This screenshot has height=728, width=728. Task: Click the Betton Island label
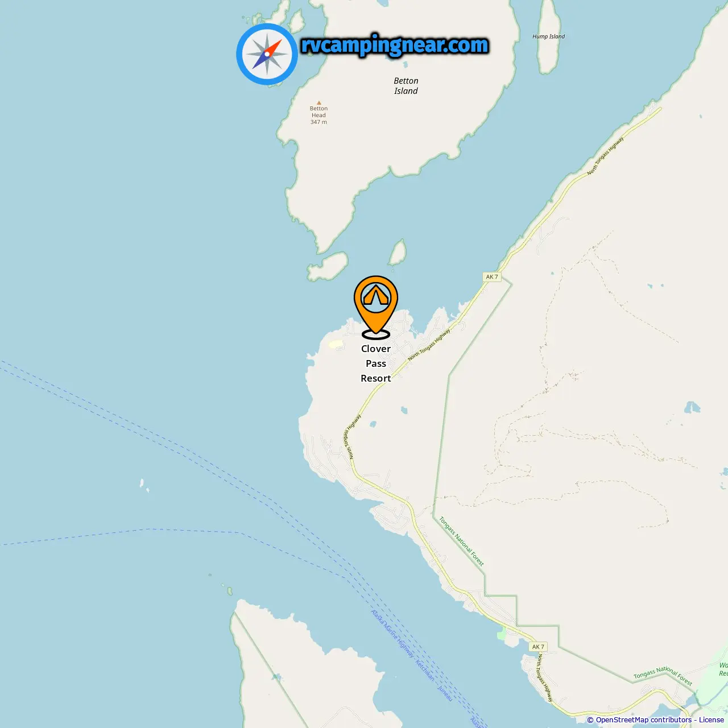point(406,86)
